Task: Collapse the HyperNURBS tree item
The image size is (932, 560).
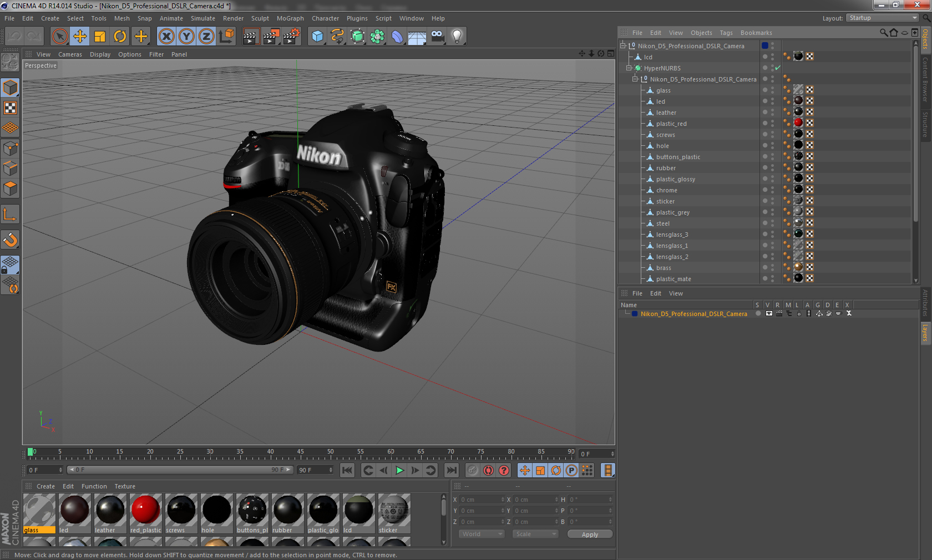Action: point(629,68)
